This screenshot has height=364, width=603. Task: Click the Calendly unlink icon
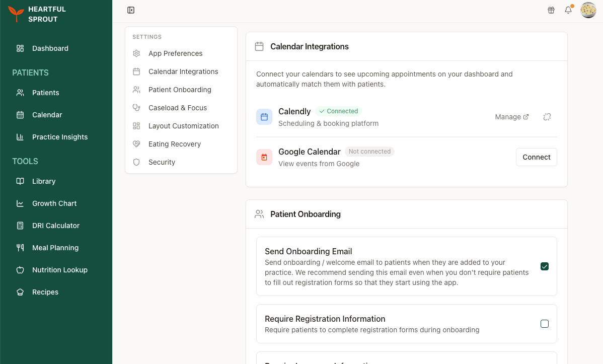point(547,117)
